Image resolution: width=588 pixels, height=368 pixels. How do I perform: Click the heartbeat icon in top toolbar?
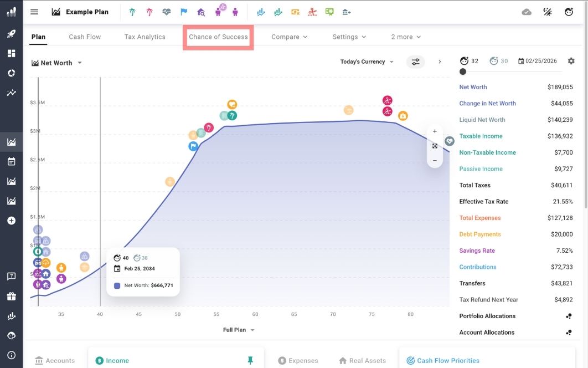point(167,12)
